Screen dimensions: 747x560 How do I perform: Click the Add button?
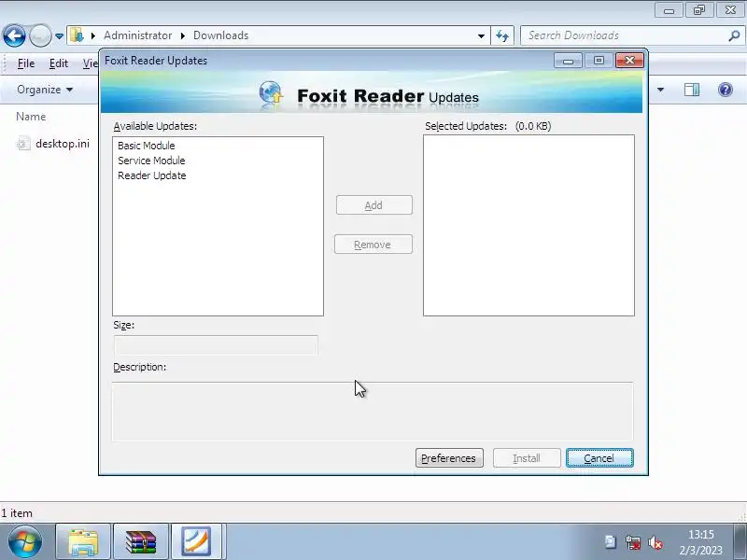click(374, 204)
